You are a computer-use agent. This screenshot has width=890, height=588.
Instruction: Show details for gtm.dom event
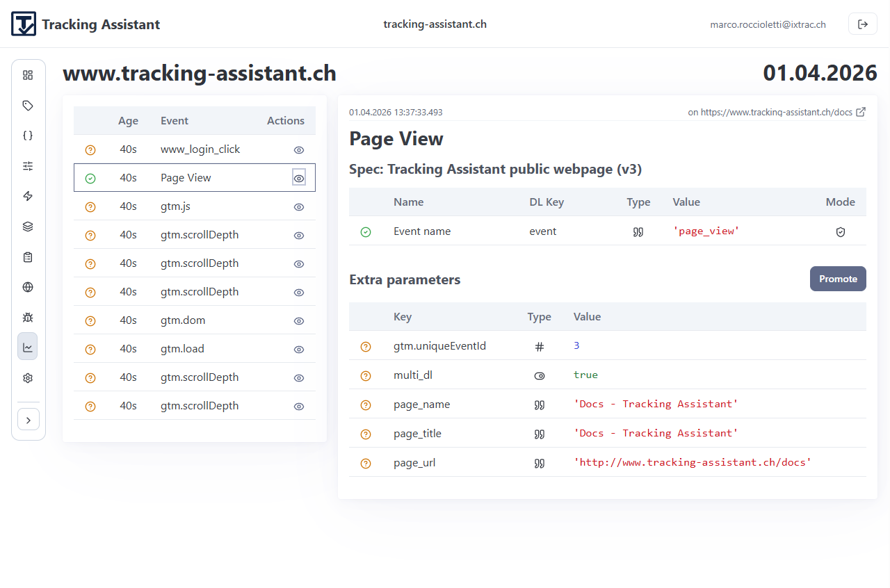299,320
